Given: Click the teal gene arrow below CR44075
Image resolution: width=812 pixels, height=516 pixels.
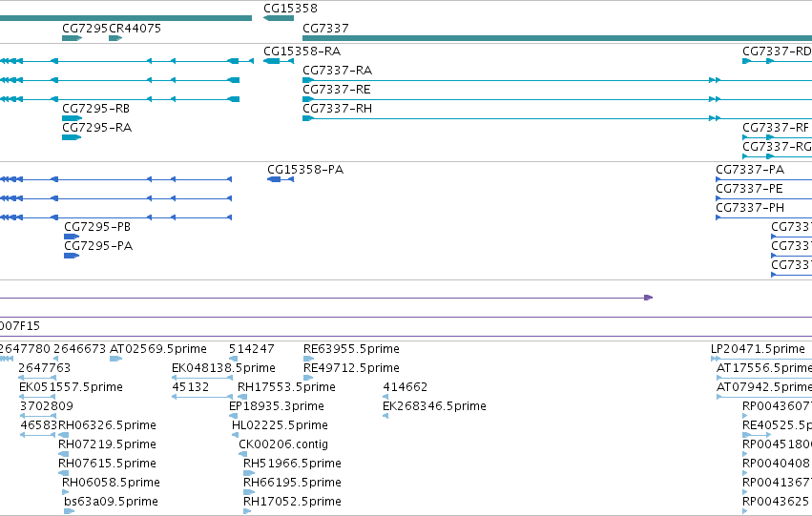Looking at the screenshot, I should pos(115,38).
